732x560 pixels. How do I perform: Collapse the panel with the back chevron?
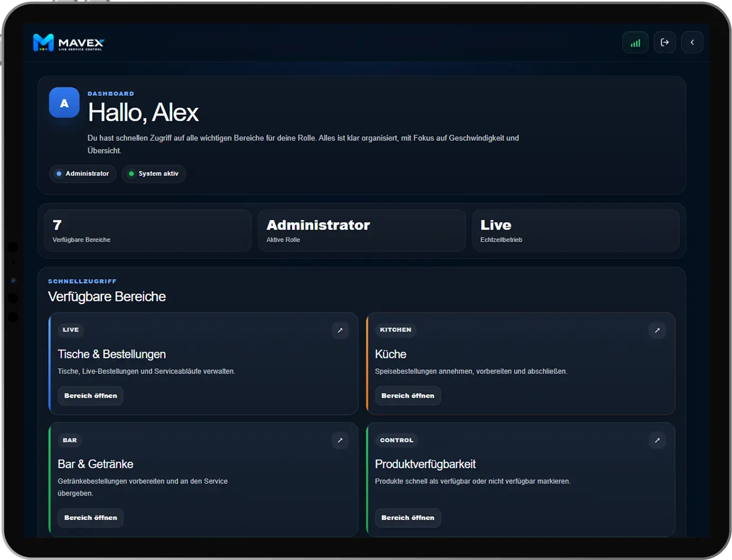pyautogui.click(x=692, y=42)
